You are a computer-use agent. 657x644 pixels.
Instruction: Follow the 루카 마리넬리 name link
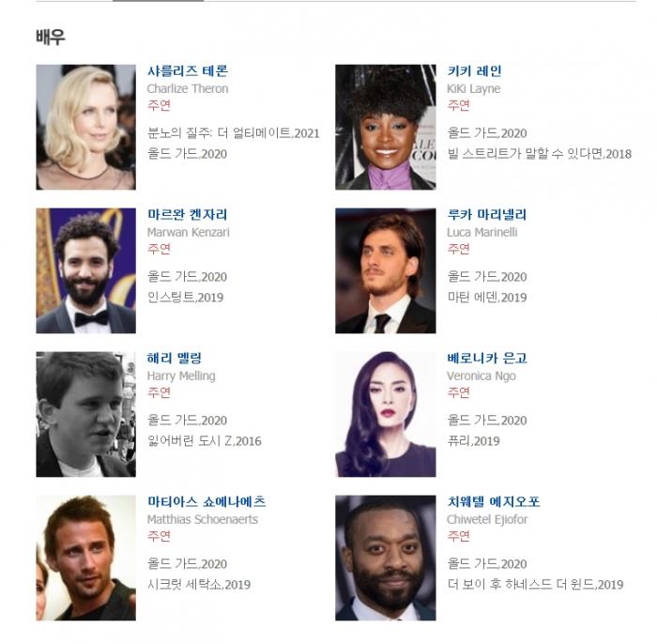(486, 215)
